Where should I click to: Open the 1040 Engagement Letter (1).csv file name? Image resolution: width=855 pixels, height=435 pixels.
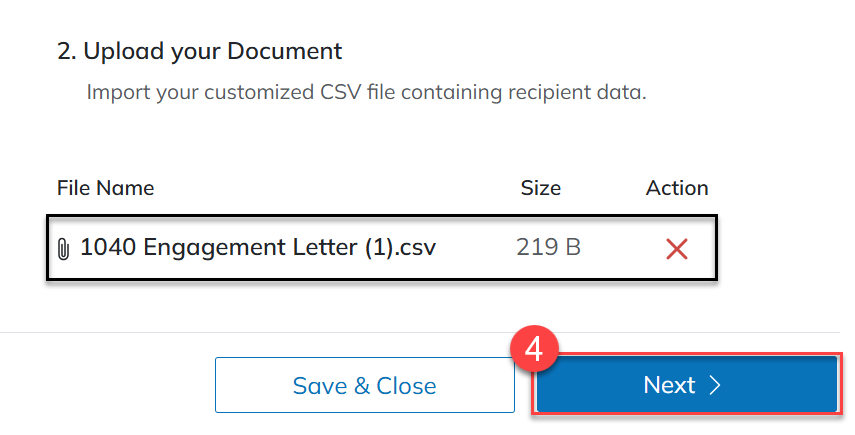point(258,247)
